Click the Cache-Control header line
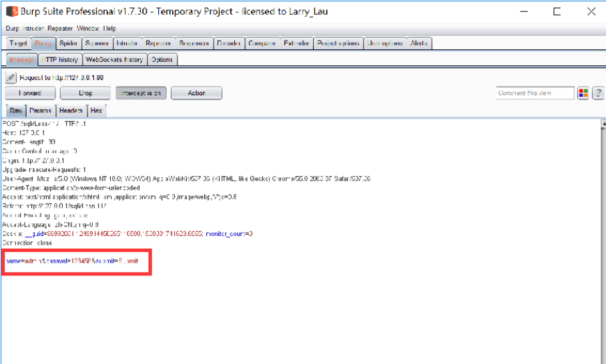The image size is (606, 364). pos(39,151)
